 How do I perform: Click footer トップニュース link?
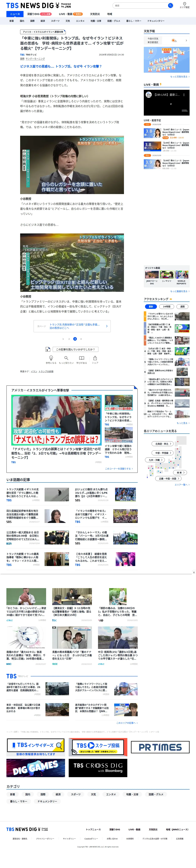pyautogui.click(x=93, y=830)
